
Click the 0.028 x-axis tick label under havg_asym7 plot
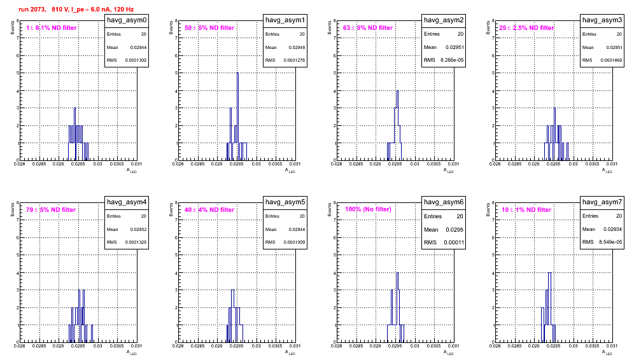[x=495, y=346]
